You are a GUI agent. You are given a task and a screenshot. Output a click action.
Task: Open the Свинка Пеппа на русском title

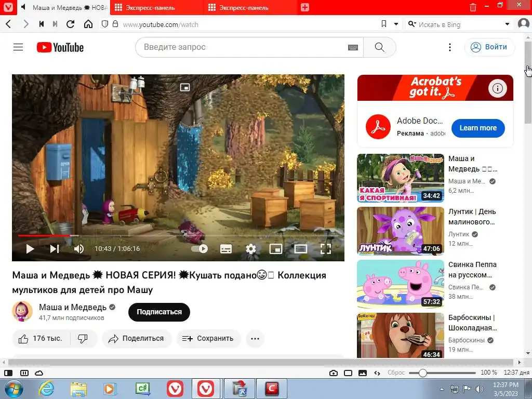pyautogui.click(x=472, y=270)
